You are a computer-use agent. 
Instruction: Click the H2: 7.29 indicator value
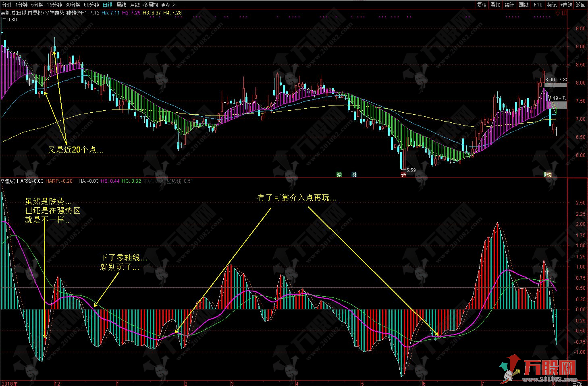tap(131, 13)
